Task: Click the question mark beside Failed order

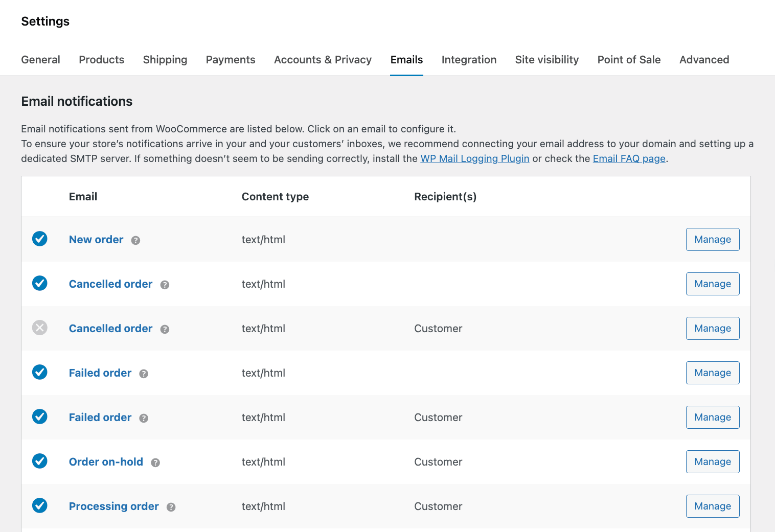Action: [144, 374]
